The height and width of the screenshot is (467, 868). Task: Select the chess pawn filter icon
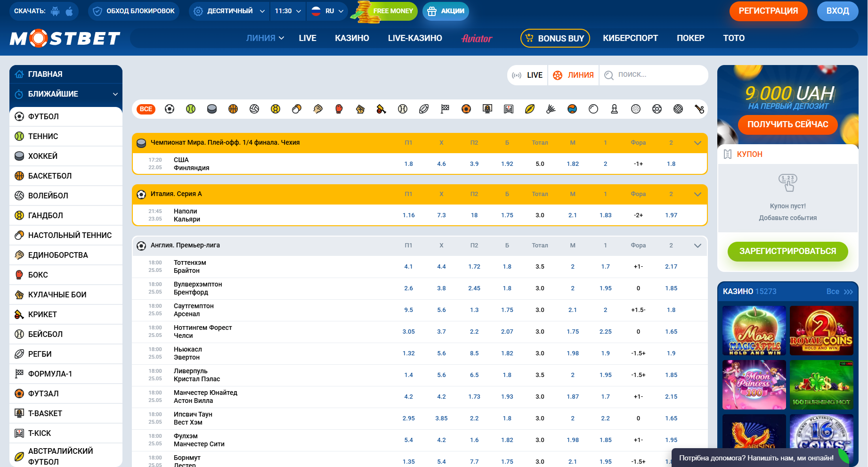point(615,109)
